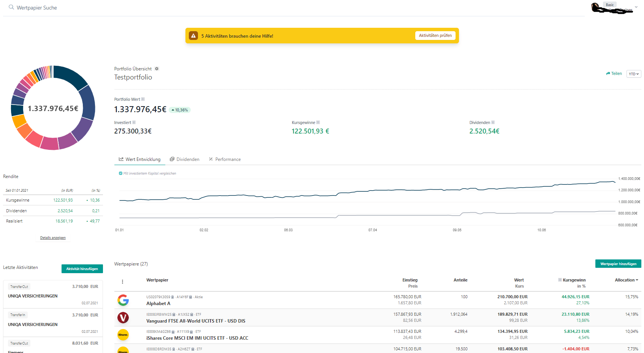Open portfolio settings gear icon
644x353 pixels.
[157, 69]
